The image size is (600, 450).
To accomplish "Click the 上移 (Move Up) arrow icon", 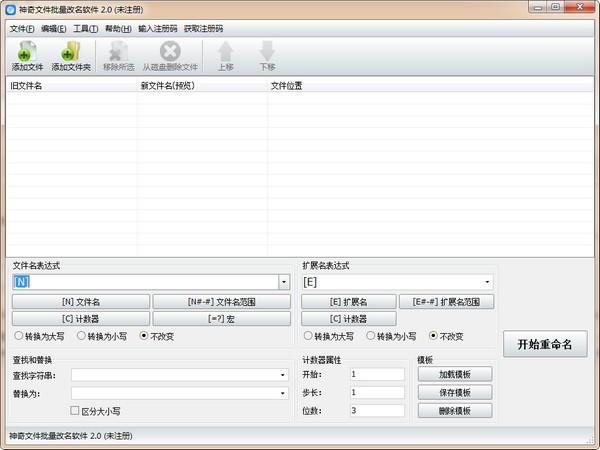I will coord(226,52).
